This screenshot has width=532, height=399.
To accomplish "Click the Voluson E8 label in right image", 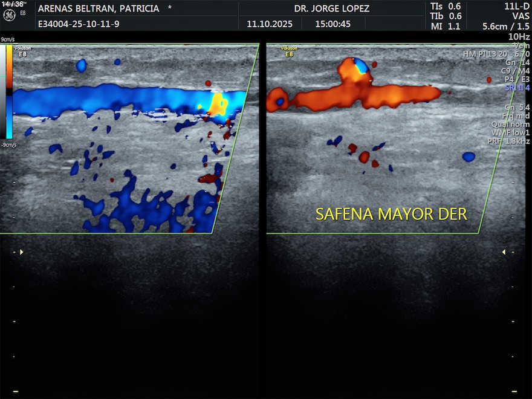I will (x=290, y=51).
